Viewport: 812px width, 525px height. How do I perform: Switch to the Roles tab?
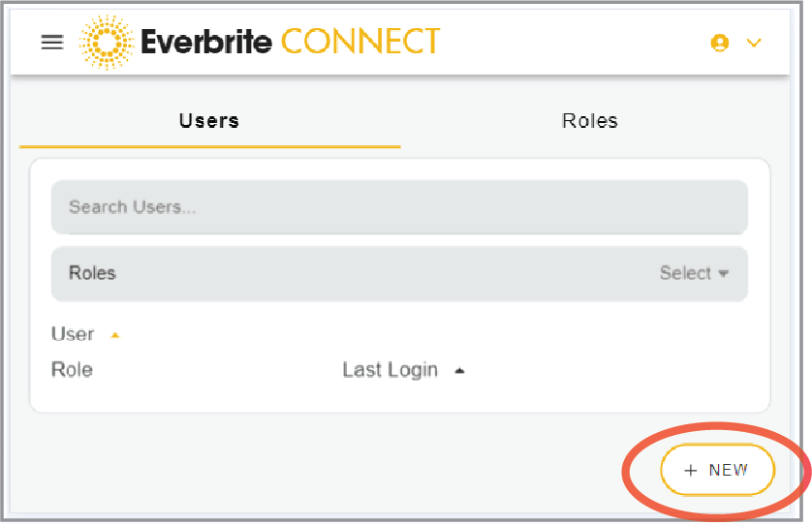pos(589,121)
